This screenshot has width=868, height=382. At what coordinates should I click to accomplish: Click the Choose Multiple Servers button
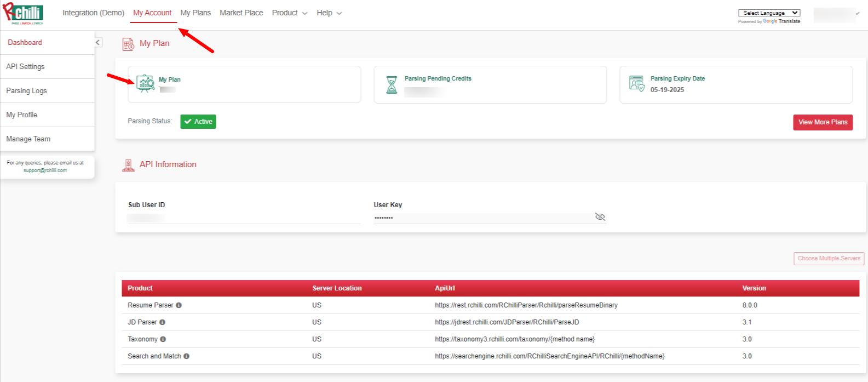tap(829, 258)
